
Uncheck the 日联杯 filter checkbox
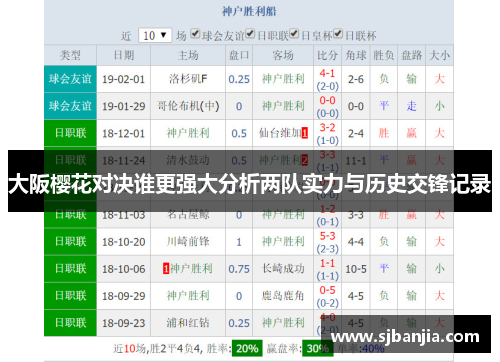pyautogui.click(x=338, y=33)
